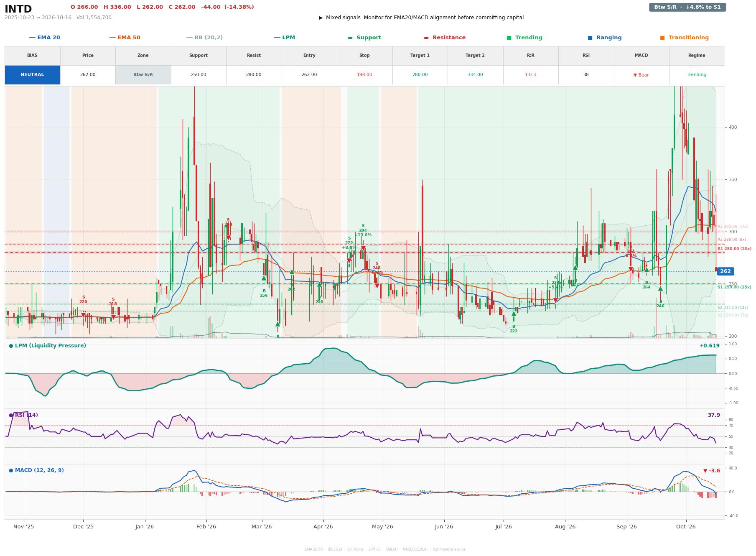Toggle the EMA 20 legend entry
756x556 pixels.
44,38
